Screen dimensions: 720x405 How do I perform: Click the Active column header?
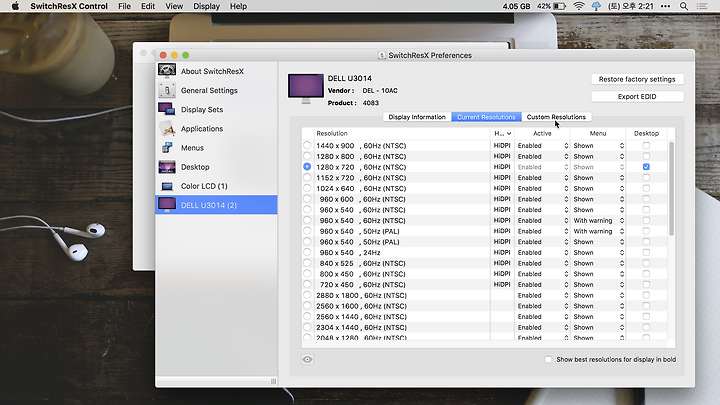[x=542, y=134]
